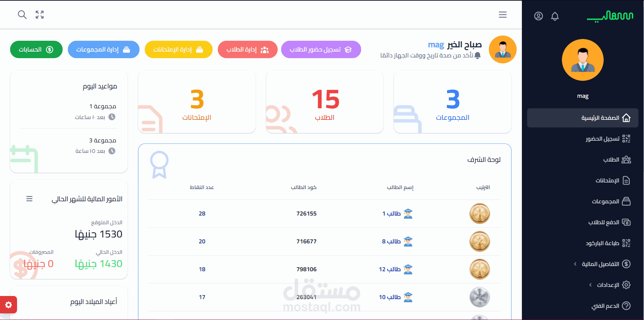Image resolution: width=644 pixels, height=320 pixels.
Task: Click the mag username under sidebar avatar
Action: [583, 96]
